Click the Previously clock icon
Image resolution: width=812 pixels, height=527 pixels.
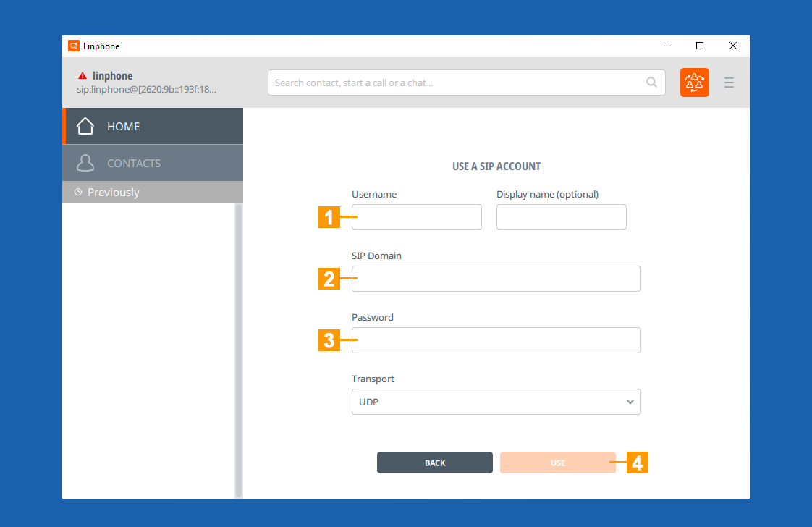point(78,193)
